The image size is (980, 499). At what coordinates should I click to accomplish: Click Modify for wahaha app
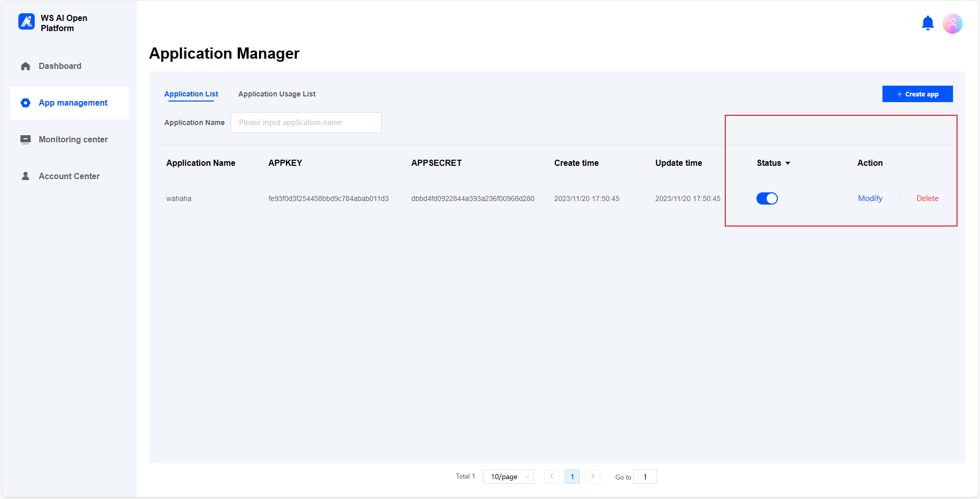point(870,198)
